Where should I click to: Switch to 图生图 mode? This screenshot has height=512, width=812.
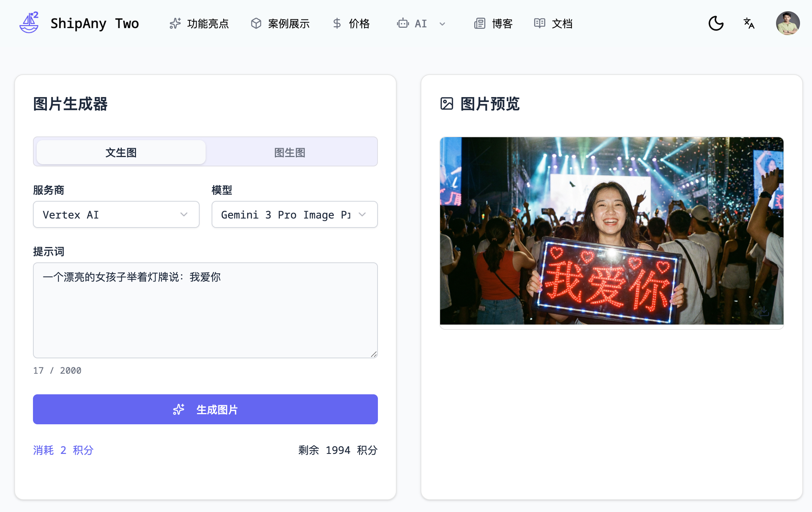tap(290, 153)
